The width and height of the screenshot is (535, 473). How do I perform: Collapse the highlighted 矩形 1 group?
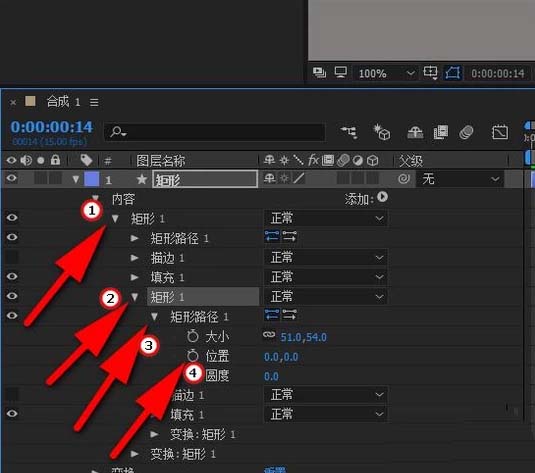135,297
